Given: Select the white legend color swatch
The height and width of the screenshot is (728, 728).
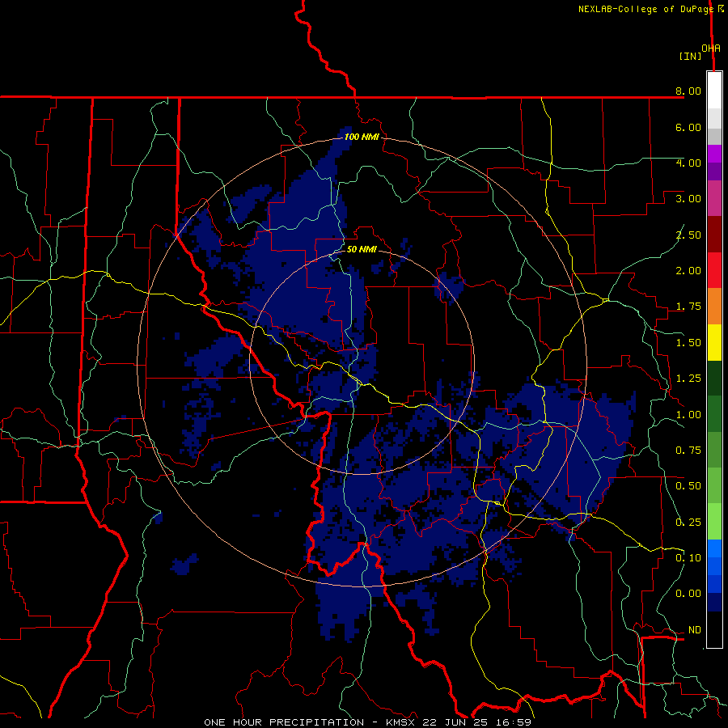Looking at the screenshot, I should (714, 91).
